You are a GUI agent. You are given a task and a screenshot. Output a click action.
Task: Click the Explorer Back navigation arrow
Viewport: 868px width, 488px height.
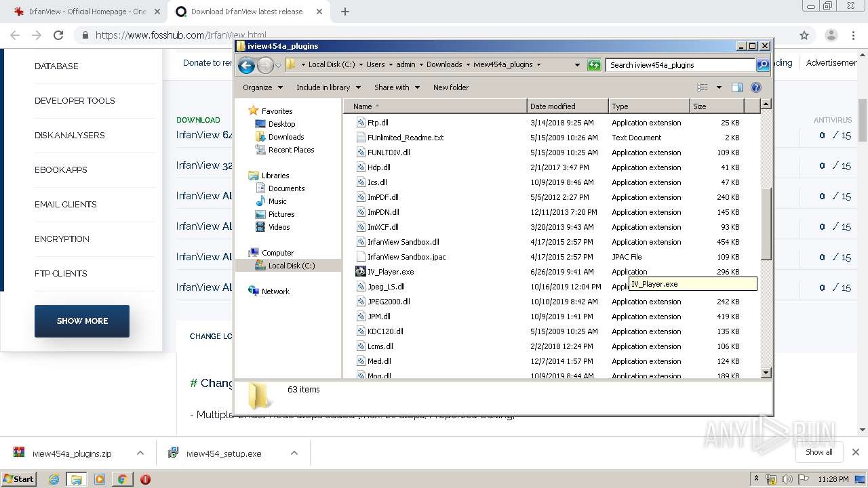click(x=246, y=65)
